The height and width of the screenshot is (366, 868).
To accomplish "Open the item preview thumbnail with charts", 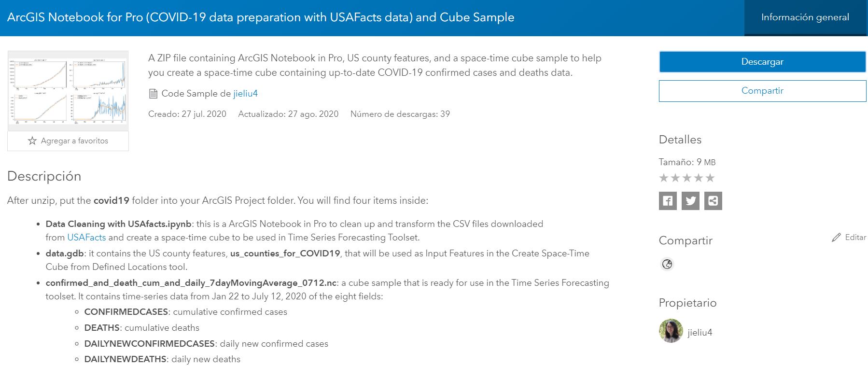I will click(68, 89).
